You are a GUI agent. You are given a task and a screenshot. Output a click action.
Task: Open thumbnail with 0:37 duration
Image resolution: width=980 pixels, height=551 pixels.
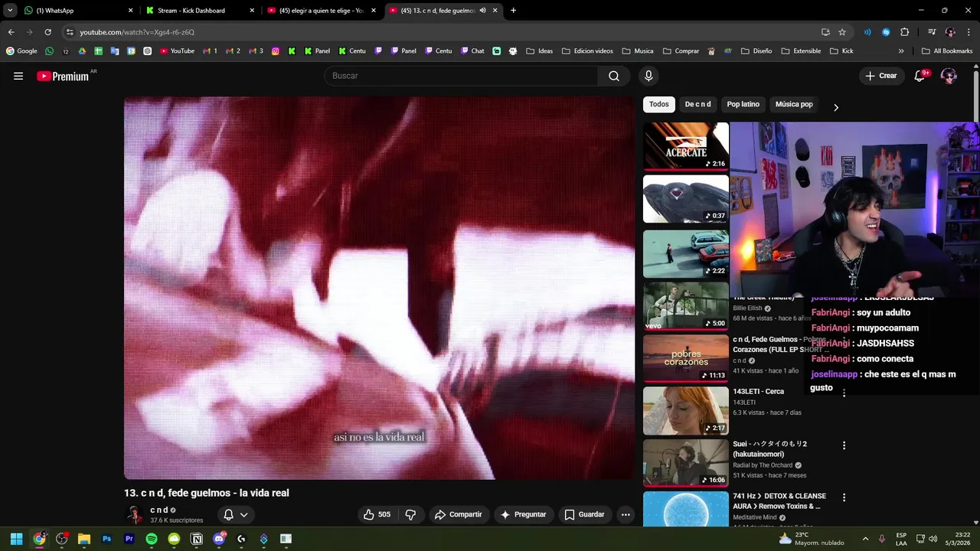(686, 199)
